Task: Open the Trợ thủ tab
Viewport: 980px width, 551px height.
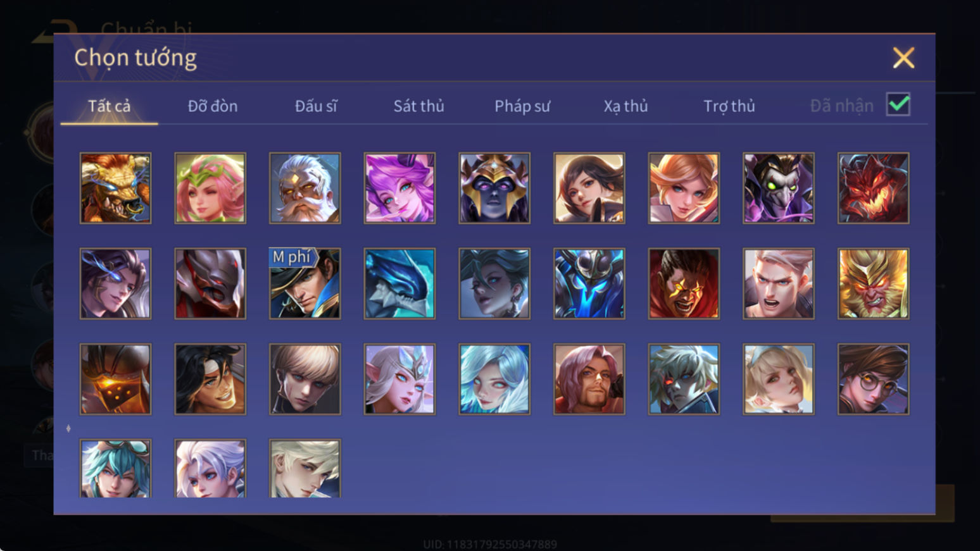Action: [729, 106]
